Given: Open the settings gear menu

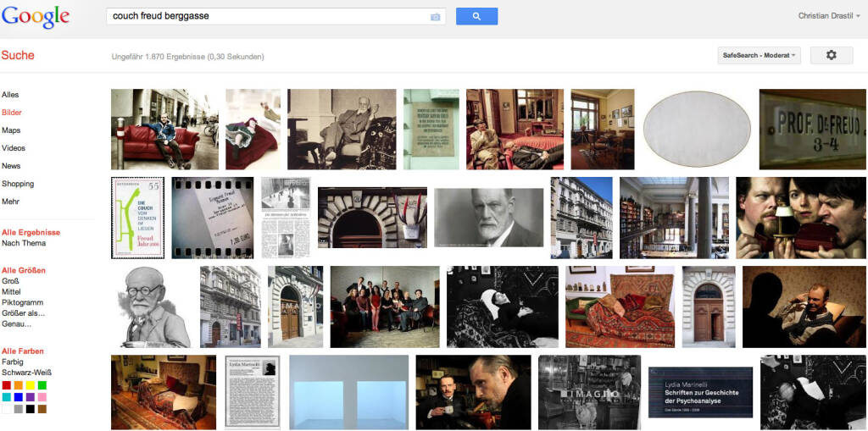Looking at the screenshot, I should 831,55.
